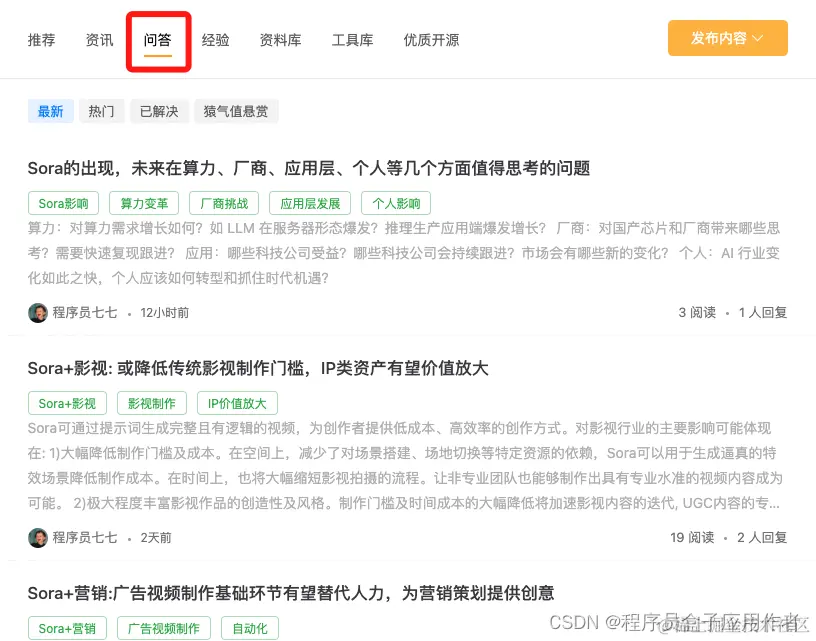816x641 pixels.
Task: Click the 2 人回复 count
Action: tap(762, 537)
